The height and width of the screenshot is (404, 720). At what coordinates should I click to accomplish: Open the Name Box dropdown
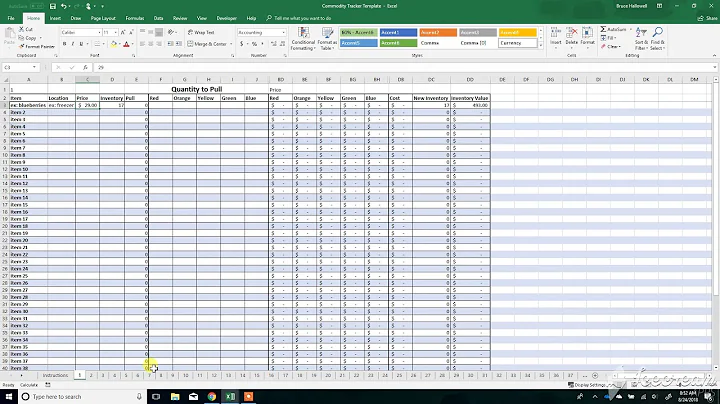(34, 67)
